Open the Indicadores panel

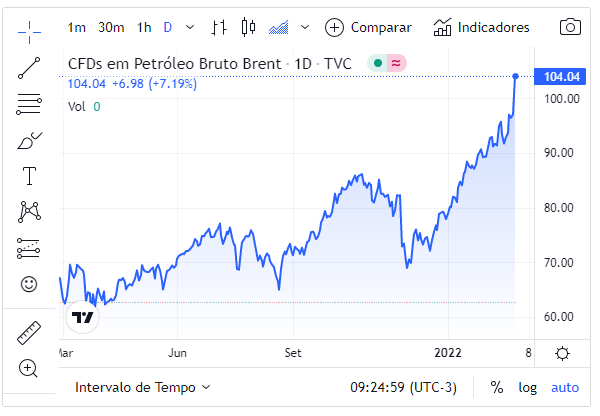(x=482, y=27)
